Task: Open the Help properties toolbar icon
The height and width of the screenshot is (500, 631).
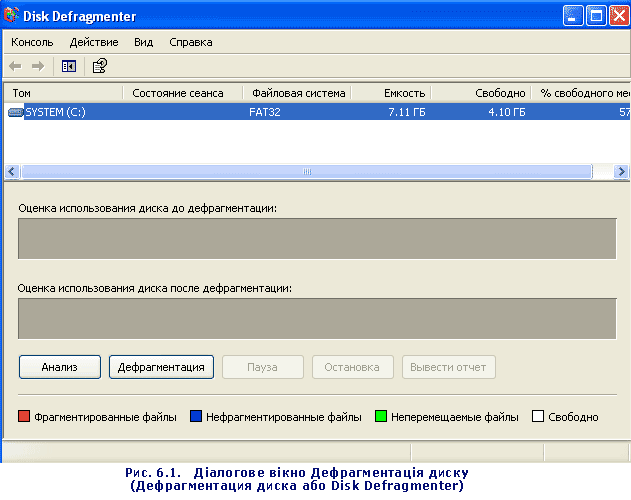Action: coord(100,66)
